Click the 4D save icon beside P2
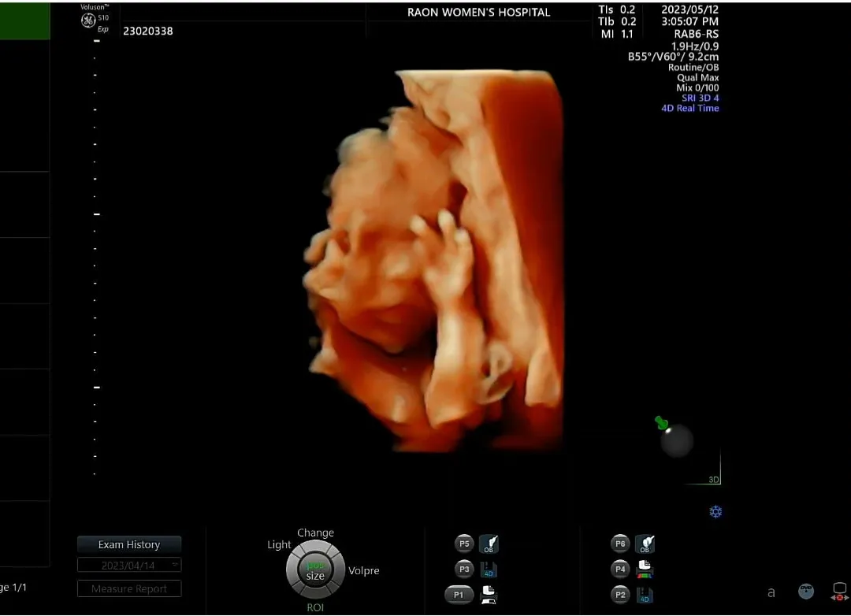Viewport: 851px width, 616px height. [645, 595]
